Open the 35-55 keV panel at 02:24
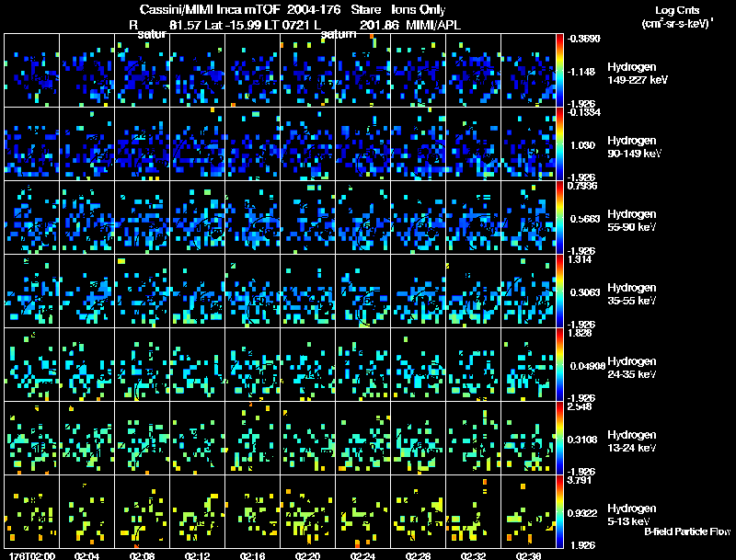Screen dimensions: 736x560 [x=362, y=291]
